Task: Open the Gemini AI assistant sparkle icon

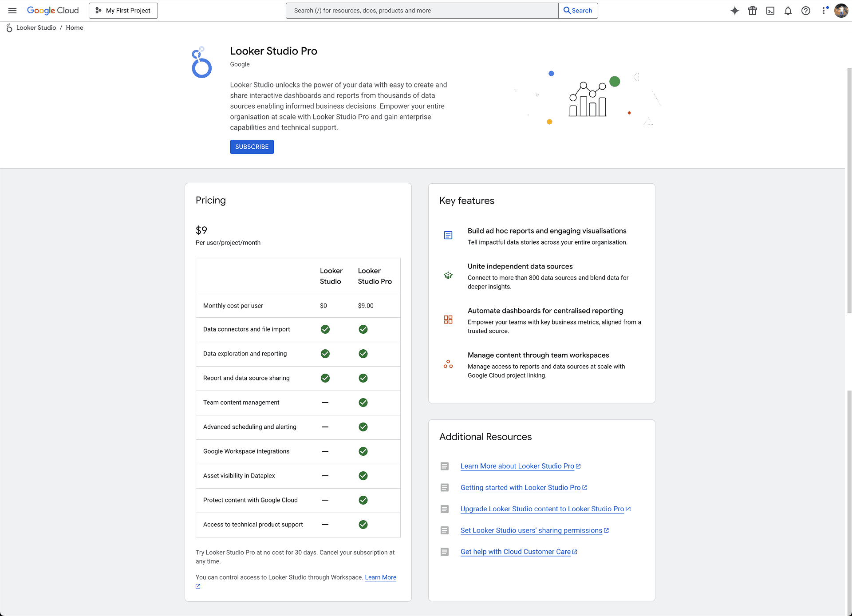Action: [735, 11]
